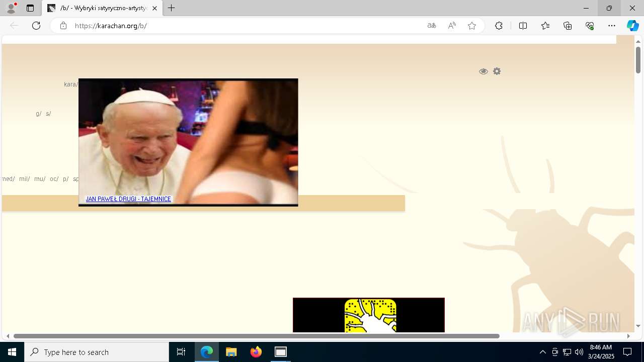
Task: Open the kara/ board link
Action: [70, 84]
